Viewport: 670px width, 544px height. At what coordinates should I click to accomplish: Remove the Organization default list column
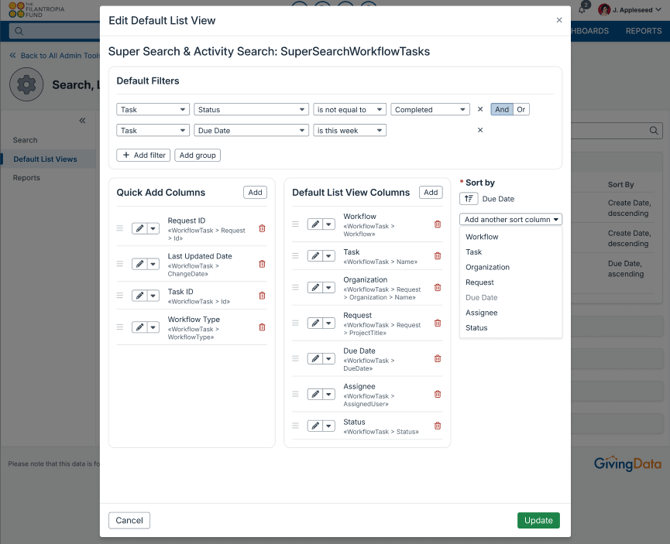point(438,288)
